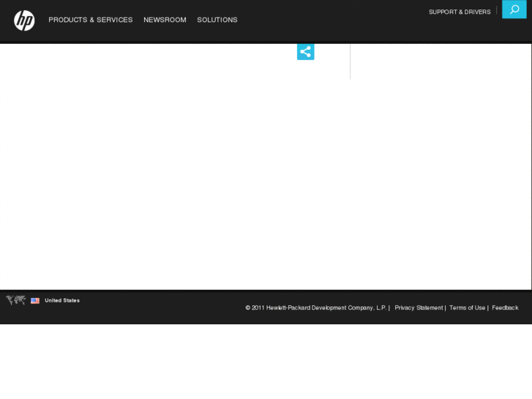This screenshot has height=399, width=532.
Task: Click the Feedback link
Action: pos(505,307)
